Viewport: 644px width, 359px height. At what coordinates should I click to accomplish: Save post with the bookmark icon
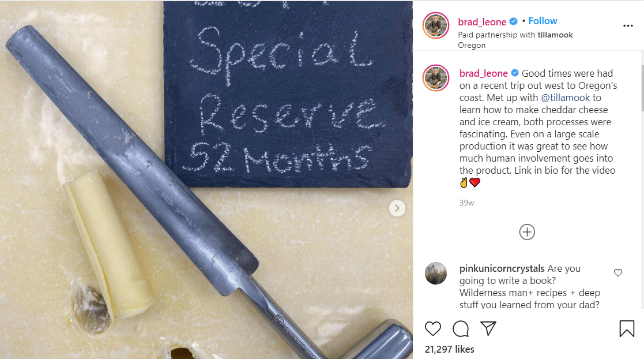[x=627, y=328]
